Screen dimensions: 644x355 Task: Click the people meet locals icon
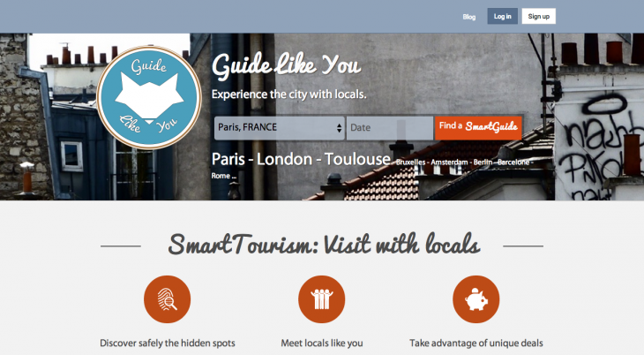322,299
